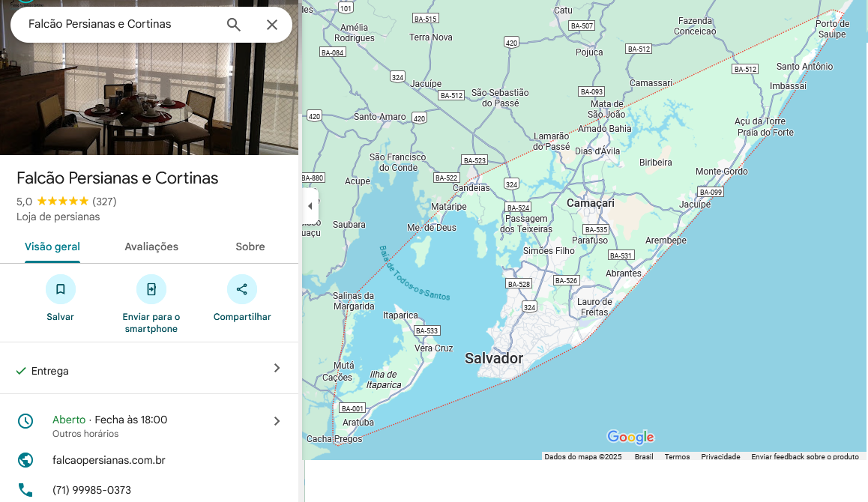868x502 pixels.
Task: Clear search with the X icon
Action: point(272,25)
